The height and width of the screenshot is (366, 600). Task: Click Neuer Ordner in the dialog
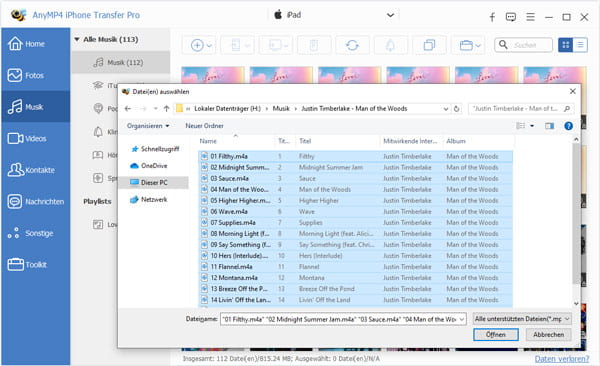point(204,126)
